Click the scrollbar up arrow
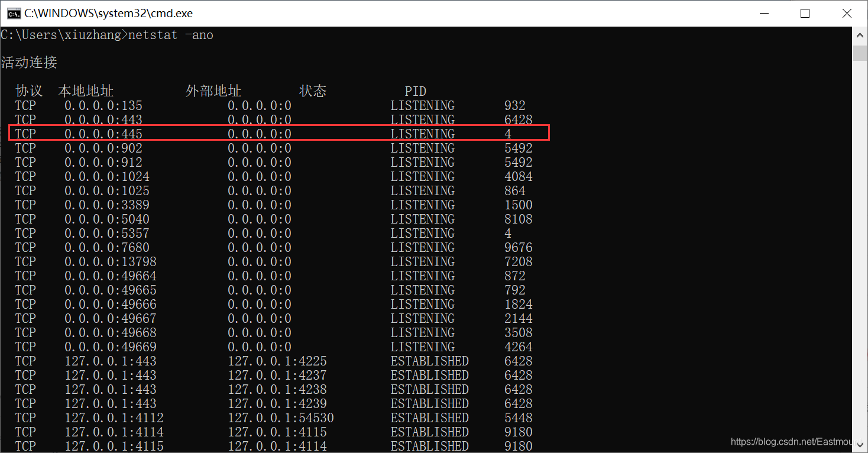Viewport: 868px width, 453px height. (860, 35)
